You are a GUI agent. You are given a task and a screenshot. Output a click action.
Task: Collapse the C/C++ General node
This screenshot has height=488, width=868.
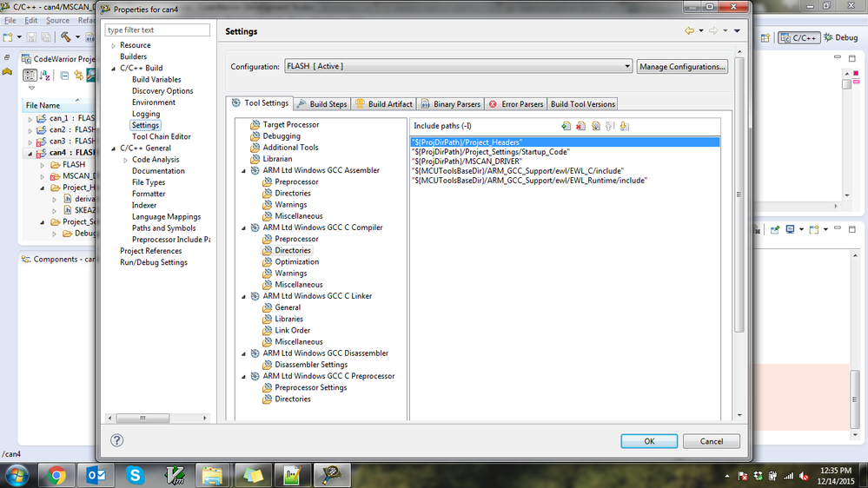114,148
